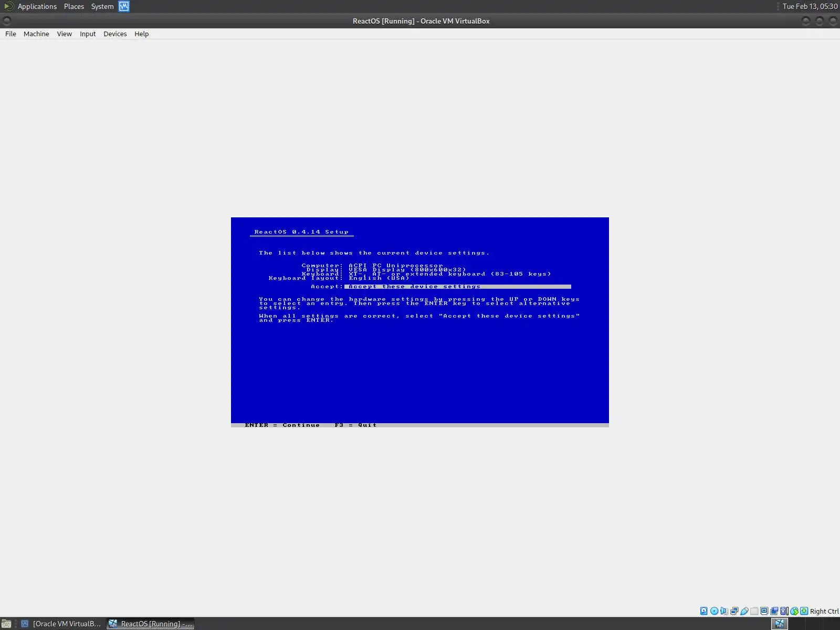This screenshot has width=840, height=630.
Task: Click the shared folders status icon
Action: [x=754, y=611]
